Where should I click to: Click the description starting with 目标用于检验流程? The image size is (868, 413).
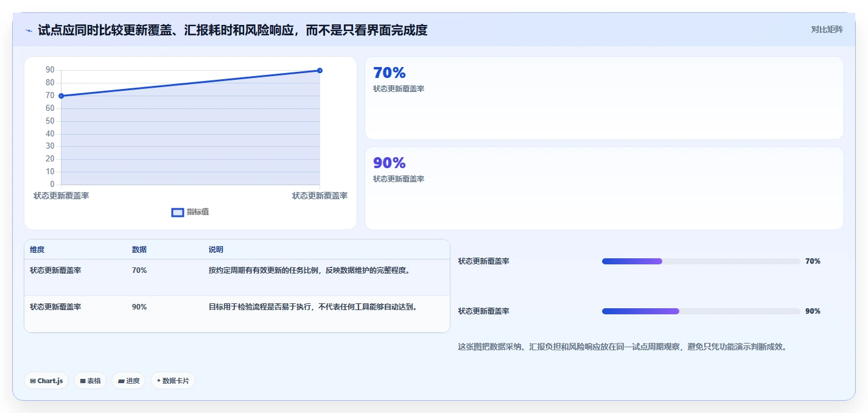(x=313, y=307)
